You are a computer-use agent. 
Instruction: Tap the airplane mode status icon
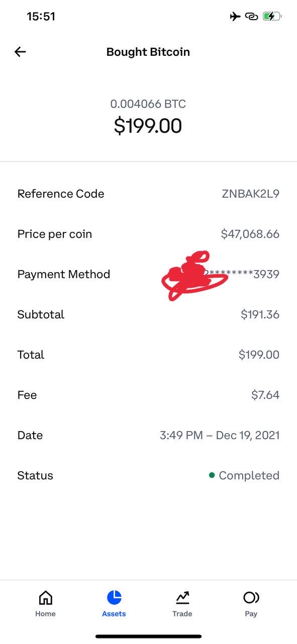click(x=235, y=17)
